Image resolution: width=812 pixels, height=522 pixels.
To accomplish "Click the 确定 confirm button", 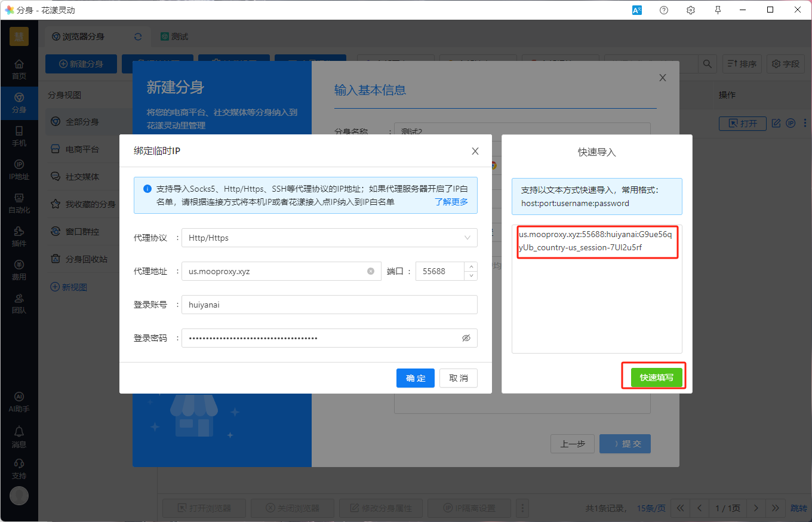I will [x=416, y=378].
